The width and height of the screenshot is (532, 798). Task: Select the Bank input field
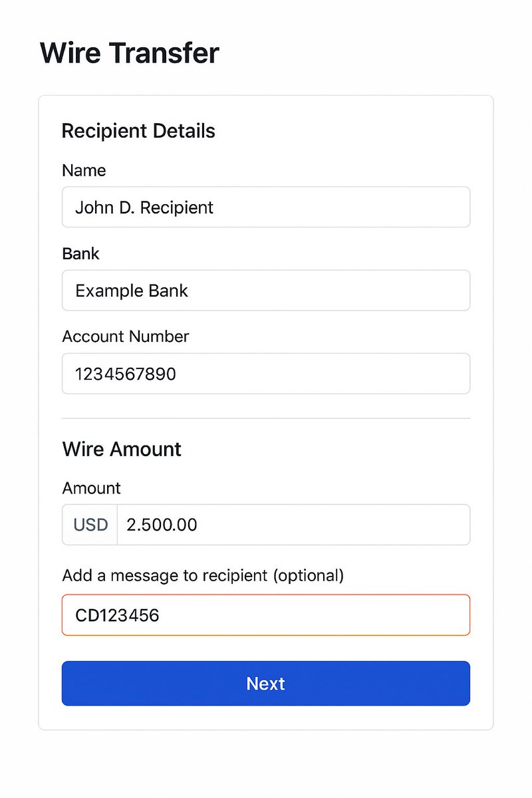tap(266, 290)
